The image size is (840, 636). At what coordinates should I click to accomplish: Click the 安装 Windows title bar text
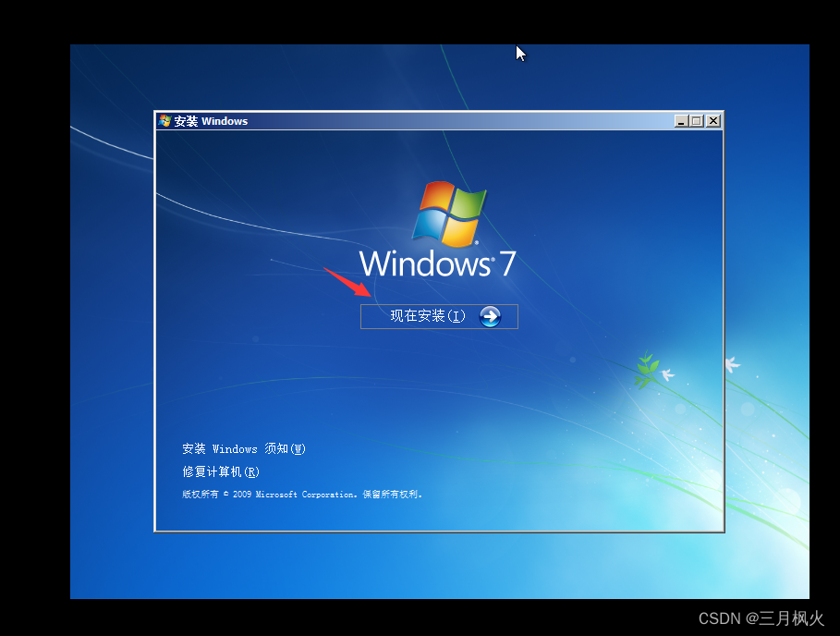tap(211, 121)
